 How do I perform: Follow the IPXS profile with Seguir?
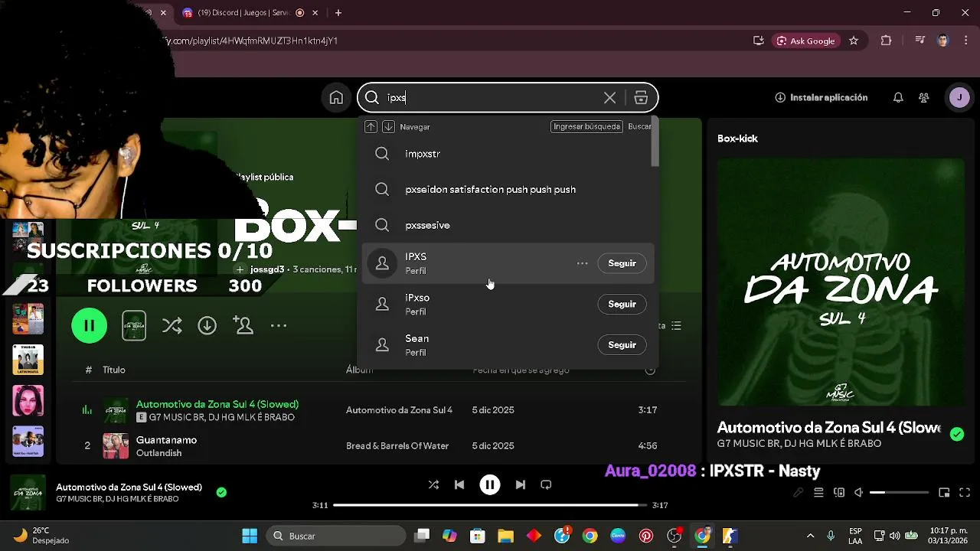click(622, 263)
